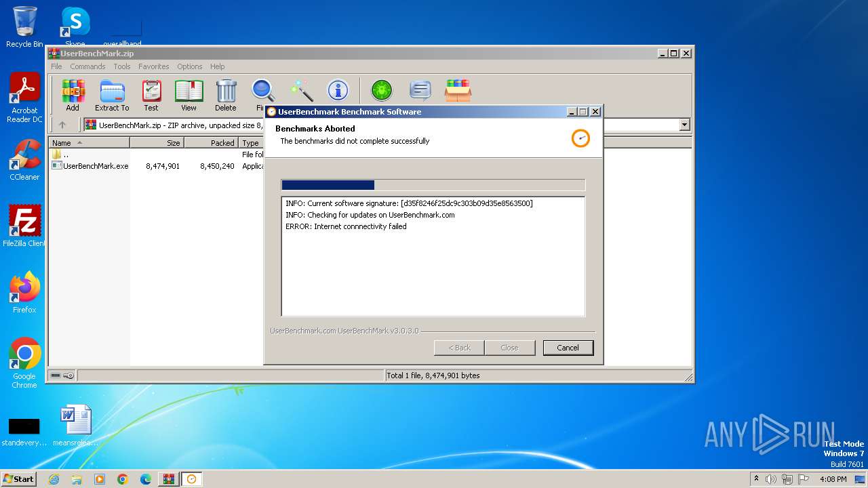Click the Add toolbar icon in WinRAR
Viewport: 868px width, 488px height.
click(x=73, y=95)
